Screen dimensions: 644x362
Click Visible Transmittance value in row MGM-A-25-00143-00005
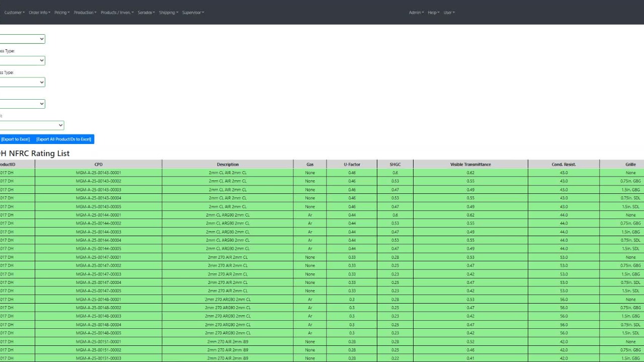pyautogui.click(x=470, y=206)
